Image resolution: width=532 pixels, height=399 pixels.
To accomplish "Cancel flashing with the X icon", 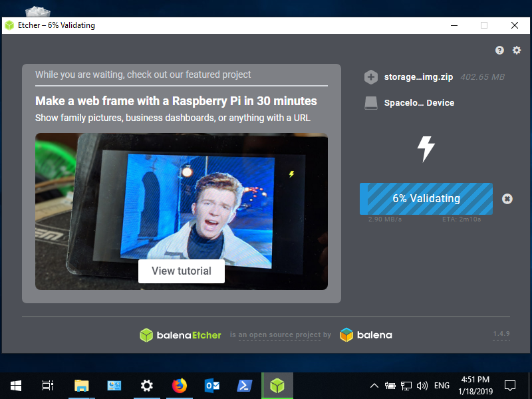I will [507, 199].
